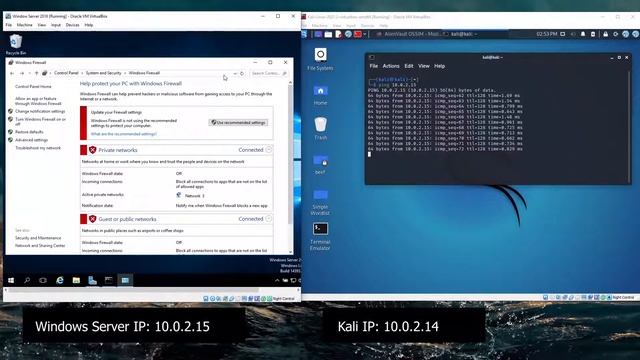Image resolution: width=640 pixels, height=360 pixels.
Task: Open File menu in Windows Server VirtualBox window
Action: 9,25
